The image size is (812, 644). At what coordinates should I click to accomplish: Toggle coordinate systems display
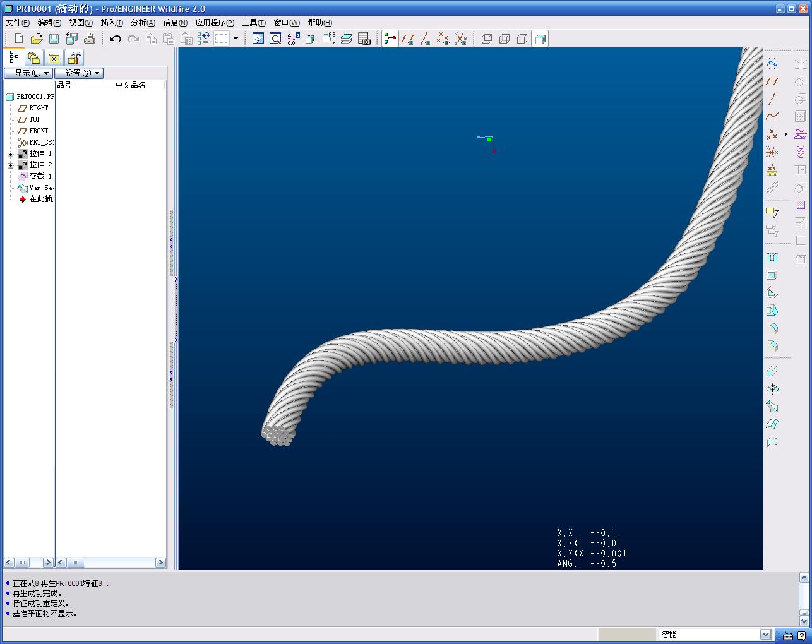[461, 39]
